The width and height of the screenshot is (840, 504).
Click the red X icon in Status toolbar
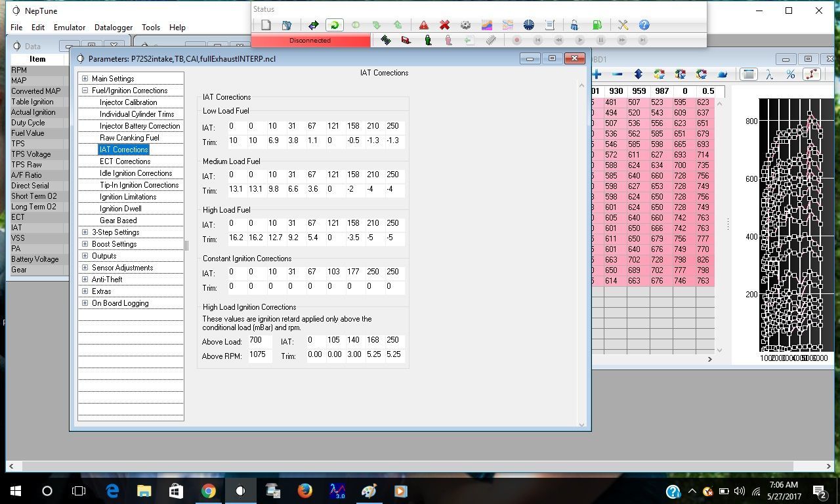(444, 25)
